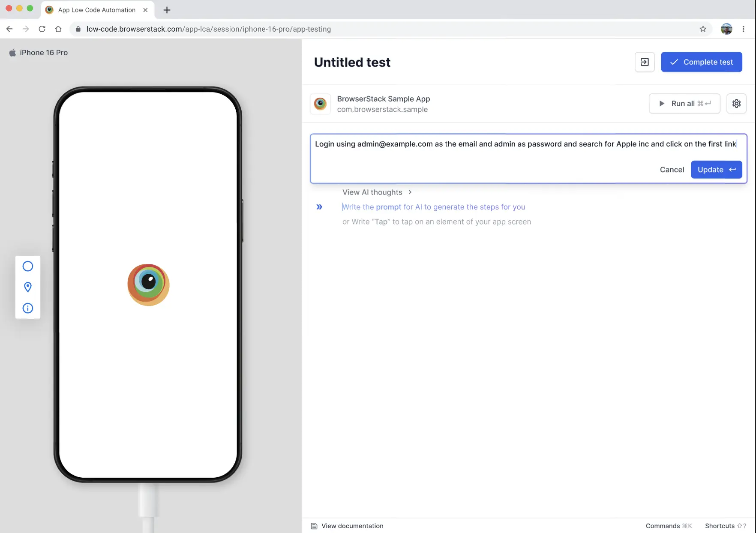Bookmark this page with star icon

click(x=703, y=29)
